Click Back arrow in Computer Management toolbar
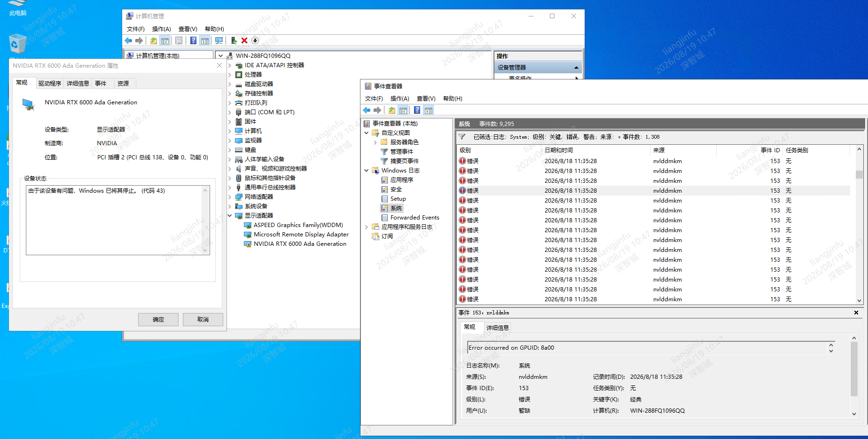Screen dimensions: 868x439 (x=128, y=41)
